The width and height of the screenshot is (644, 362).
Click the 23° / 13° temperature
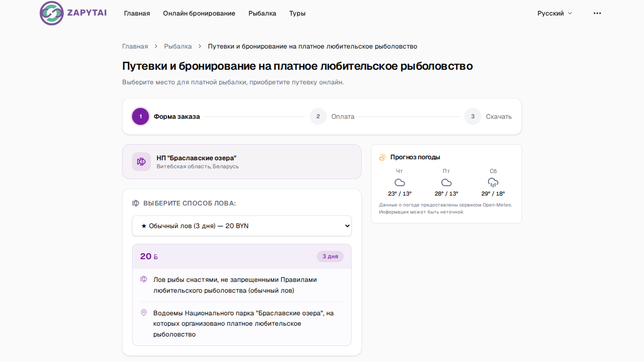pos(400,194)
